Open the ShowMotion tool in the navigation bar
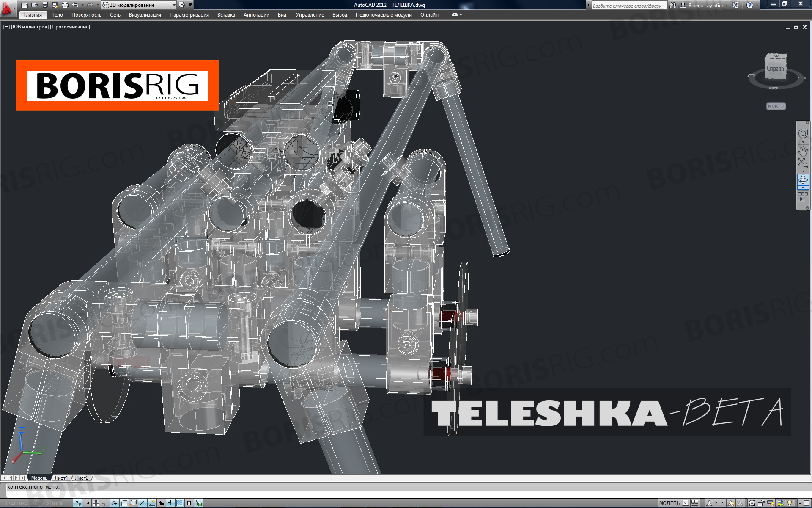The image size is (812, 508). pyautogui.click(x=803, y=197)
